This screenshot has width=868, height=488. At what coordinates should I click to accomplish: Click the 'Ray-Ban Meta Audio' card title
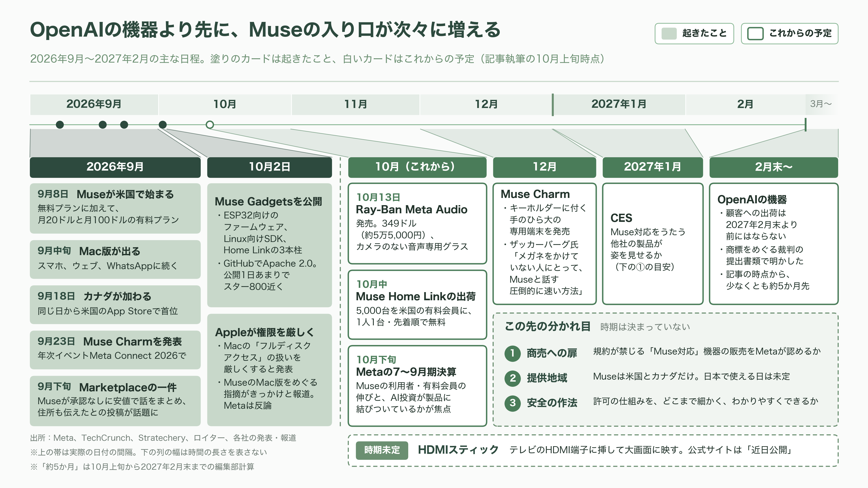tap(411, 210)
